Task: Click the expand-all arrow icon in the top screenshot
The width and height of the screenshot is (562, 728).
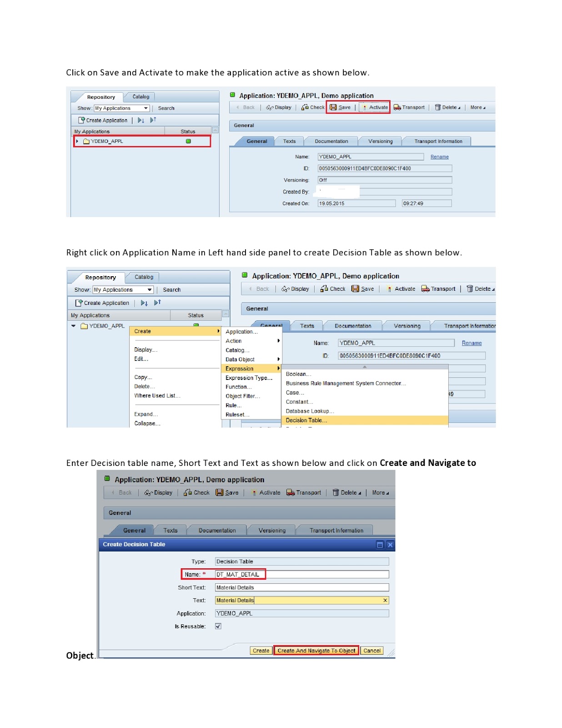Action: [141, 120]
